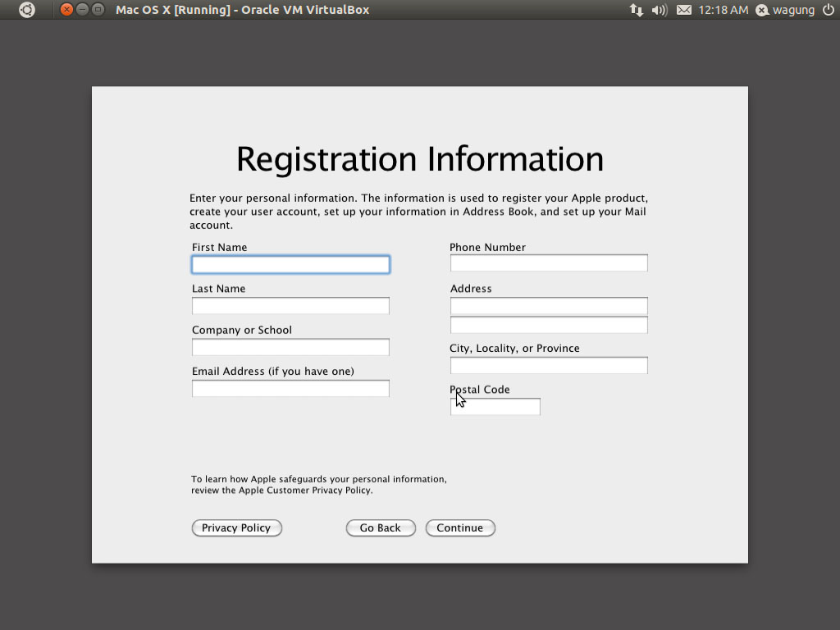
Task: Focus the First Name field
Action: pyautogui.click(x=291, y=264)
